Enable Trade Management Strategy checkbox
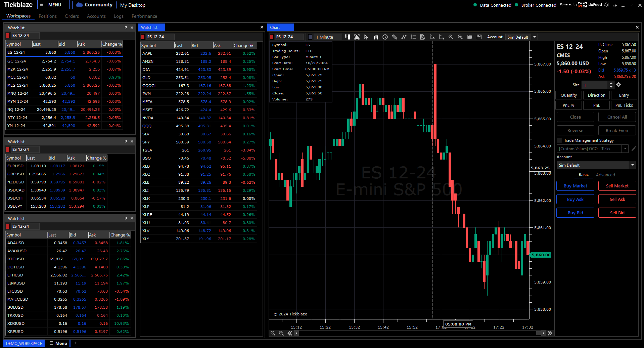The height and width of the screenshot is (348, 644). [x=559, y=140]
